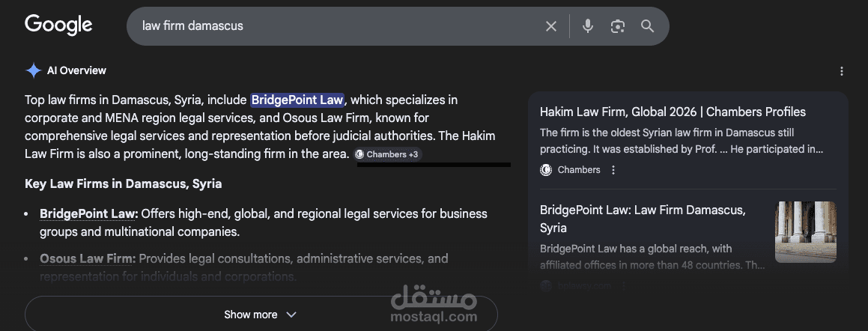Start voice search with the microphone
868x331 pixels.
588,26
